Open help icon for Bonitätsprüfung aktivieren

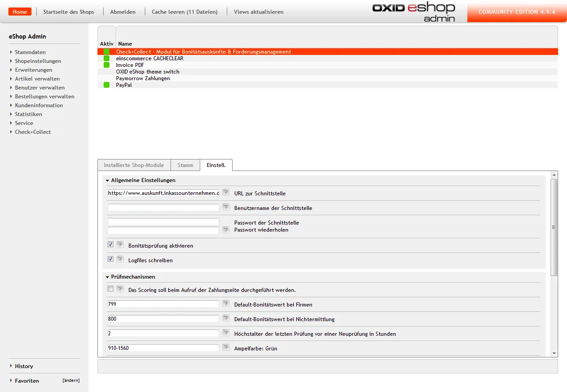(120, 245)
